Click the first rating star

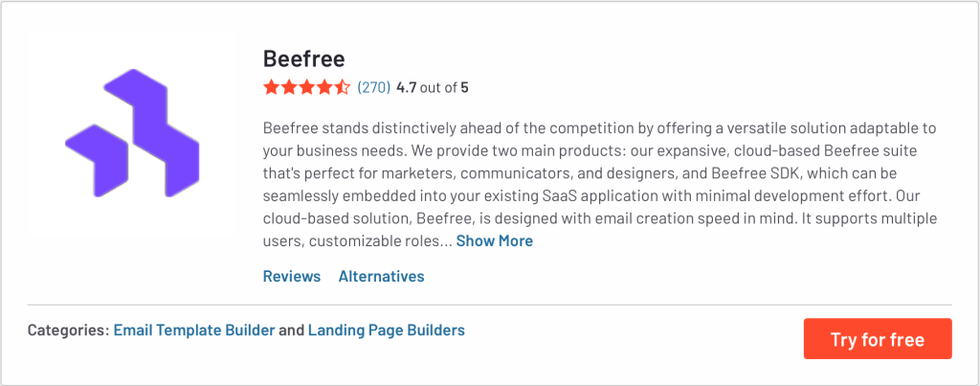coord(271,87)
